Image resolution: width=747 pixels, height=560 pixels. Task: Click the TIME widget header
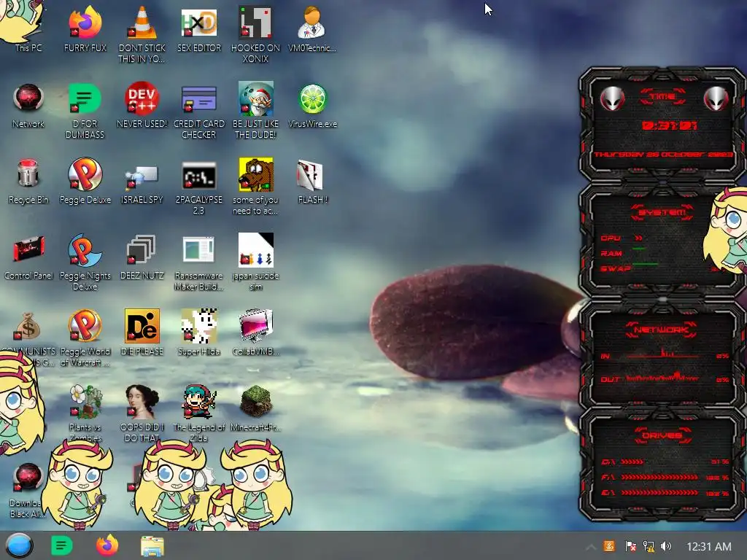click(x=662, y=96)
